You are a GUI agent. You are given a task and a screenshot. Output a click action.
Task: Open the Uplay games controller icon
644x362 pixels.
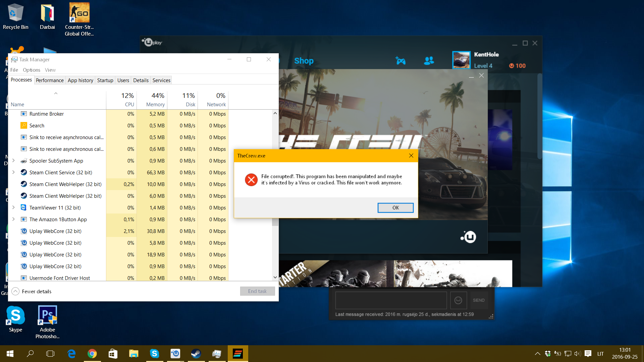point(400,61)
